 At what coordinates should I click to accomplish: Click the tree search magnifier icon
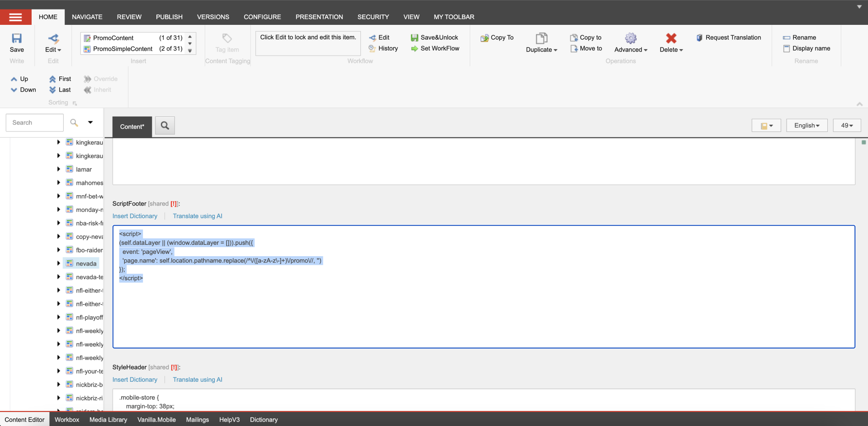click(74, 122)
